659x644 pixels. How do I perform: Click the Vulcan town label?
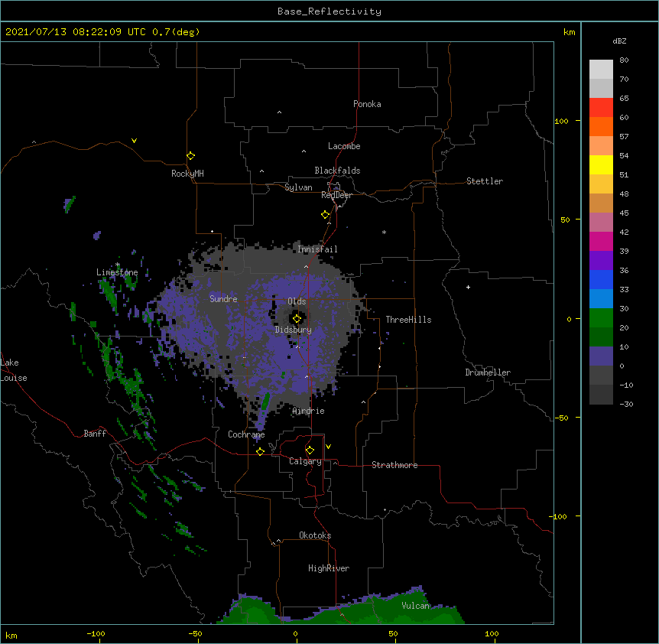point(415,606)
